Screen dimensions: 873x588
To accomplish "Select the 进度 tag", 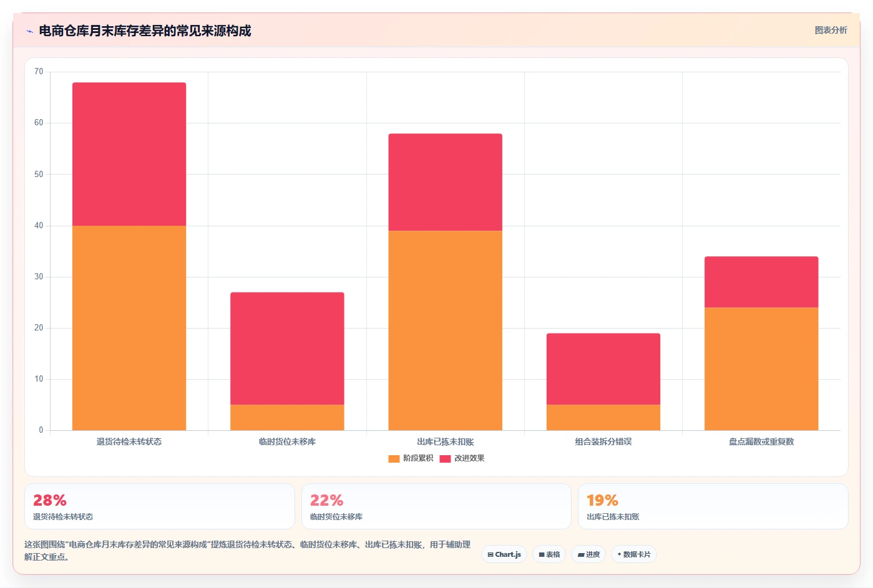I will [x=588, y=554].
